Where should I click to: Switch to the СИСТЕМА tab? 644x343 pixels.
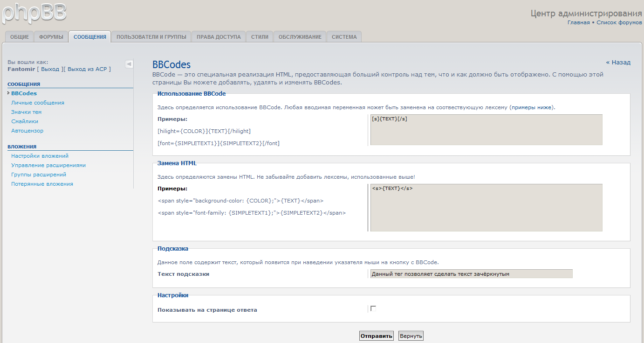tap(344, 37)
